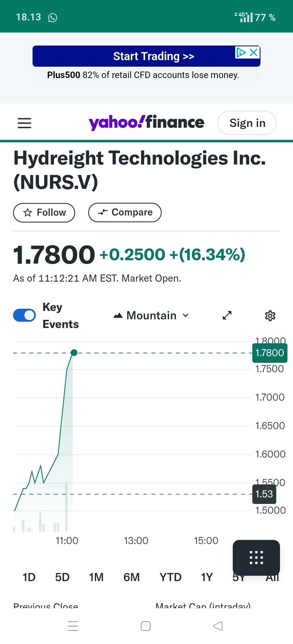The width and height of the screenshot is (293, 644).
Task: Open the floating keypad grid button
Action: point(256,558)
